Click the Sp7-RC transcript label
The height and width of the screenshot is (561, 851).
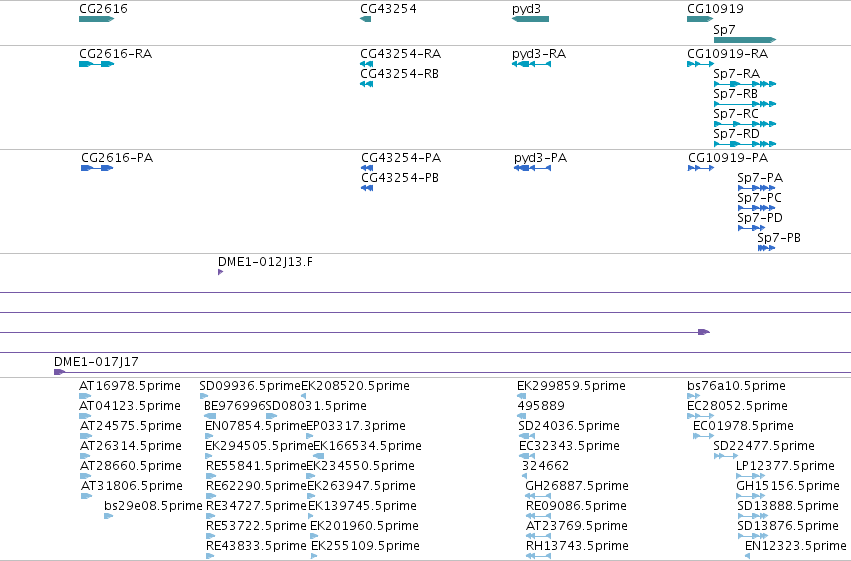(736, 114)
